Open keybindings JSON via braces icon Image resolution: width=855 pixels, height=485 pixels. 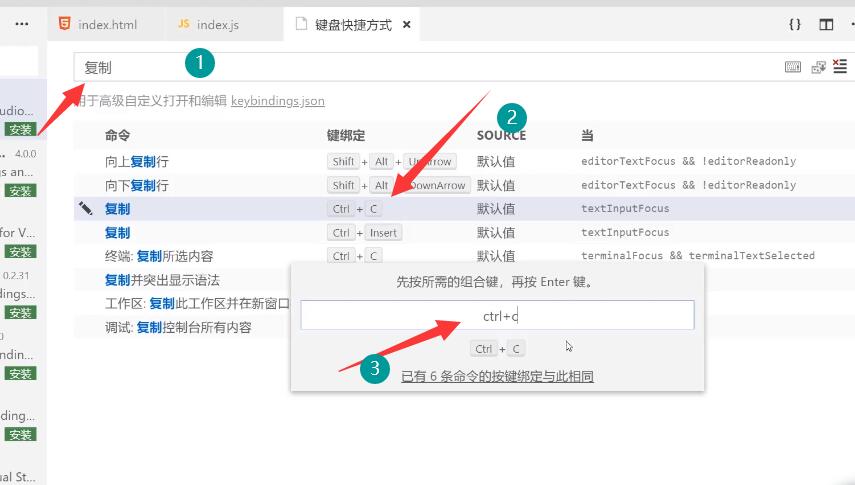point(795,24)
